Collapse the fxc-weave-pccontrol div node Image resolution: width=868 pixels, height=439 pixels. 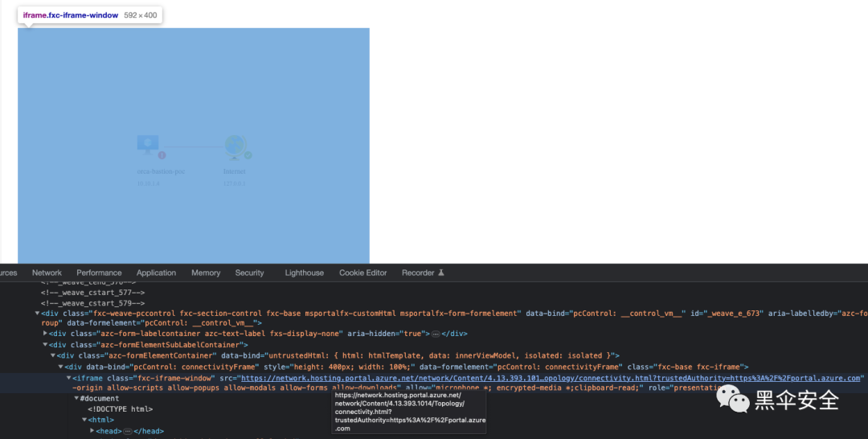click(38, 314)
